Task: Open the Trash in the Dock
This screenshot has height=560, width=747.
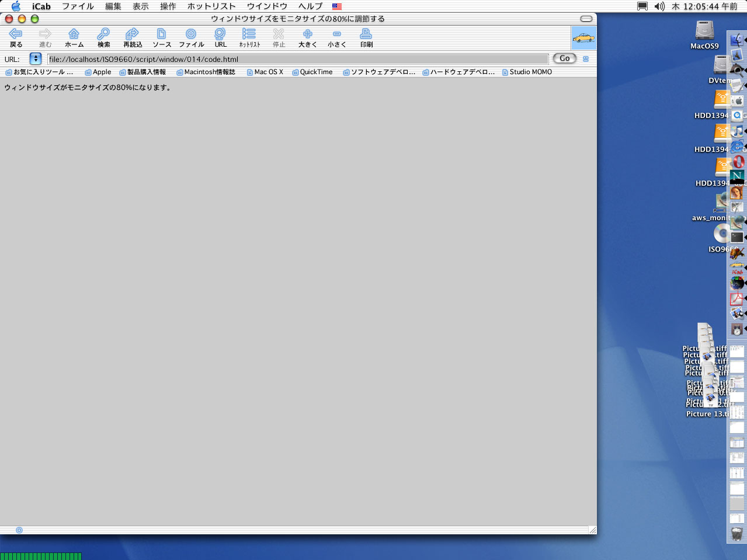Action: click(737, 534)
